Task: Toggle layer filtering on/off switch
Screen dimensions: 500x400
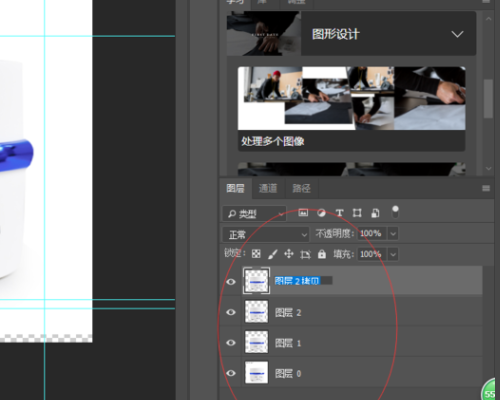Action: click(395, 212)
